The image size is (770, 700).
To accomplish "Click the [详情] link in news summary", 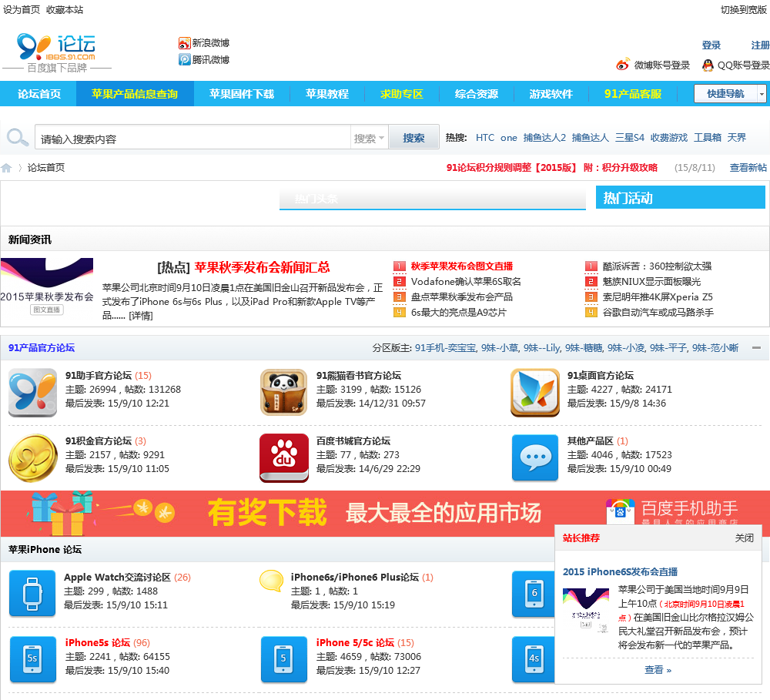I will tap(140, 316).
